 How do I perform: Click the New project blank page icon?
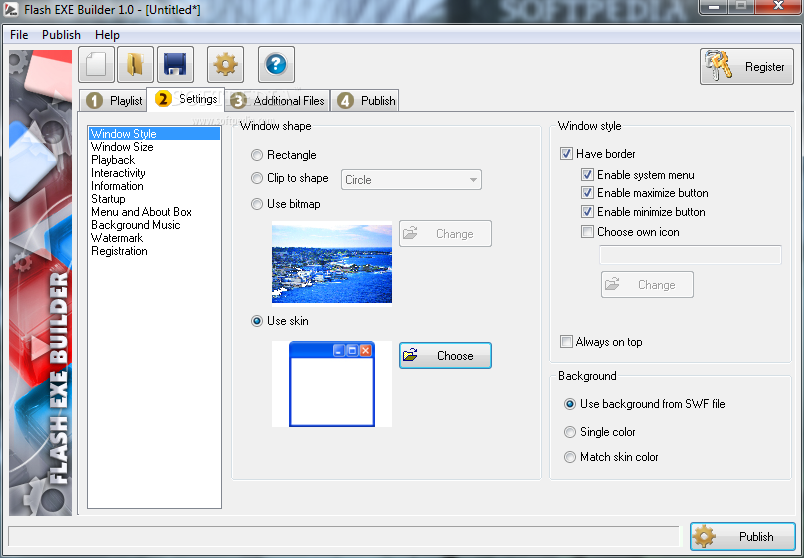tap(96, 64)
